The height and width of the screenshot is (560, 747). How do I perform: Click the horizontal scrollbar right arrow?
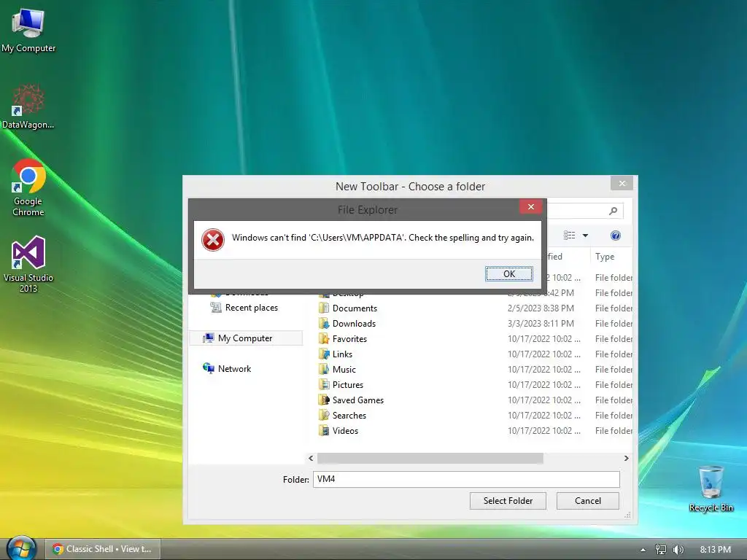[x=626, y=458]
